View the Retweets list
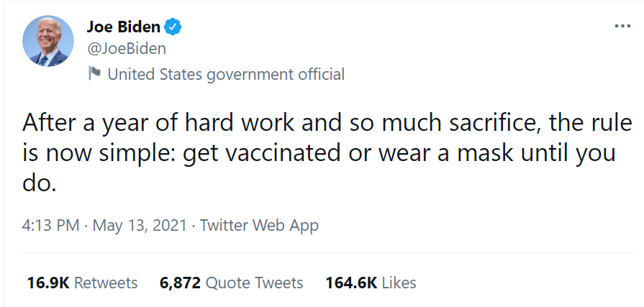Viewport: 644px width, 307px height. (x=106, y=283)
